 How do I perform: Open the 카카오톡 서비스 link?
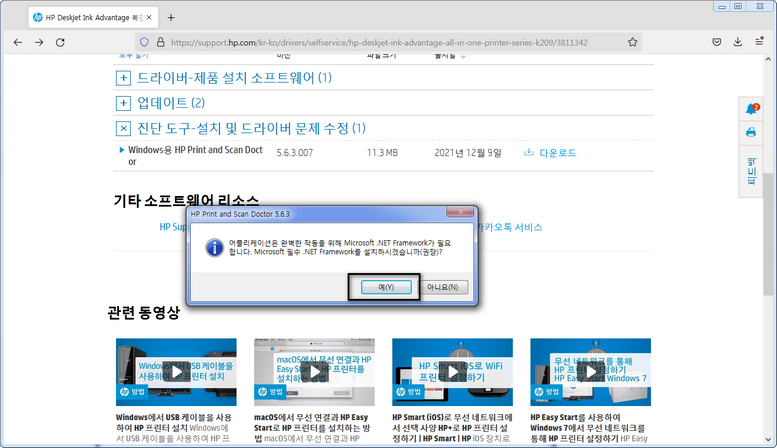pos(509,227)
